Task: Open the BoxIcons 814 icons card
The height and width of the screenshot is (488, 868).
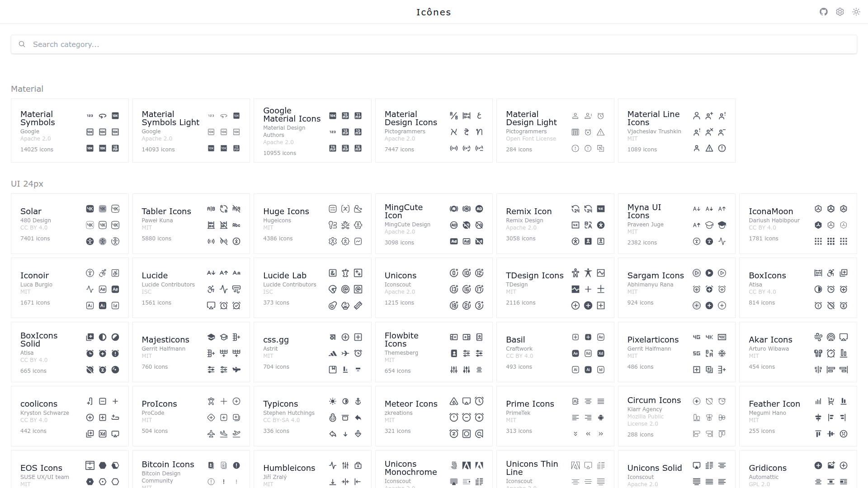Action: coord(798,288)
